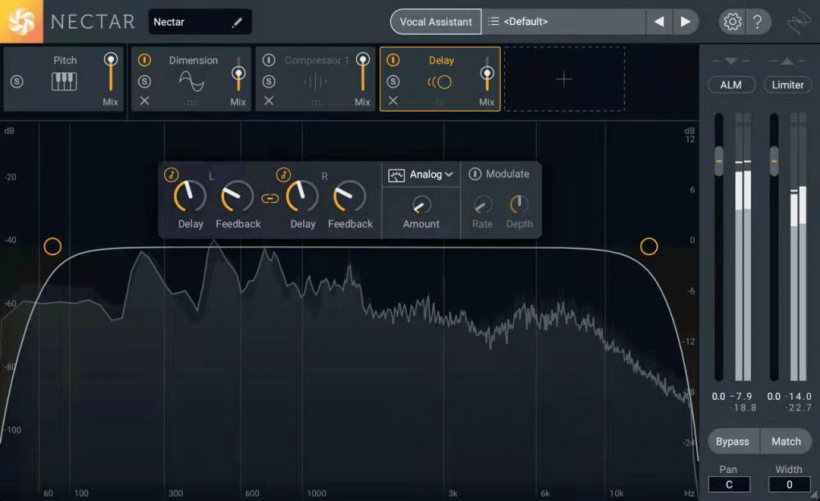Click the Match gain button

coord(786,441)
